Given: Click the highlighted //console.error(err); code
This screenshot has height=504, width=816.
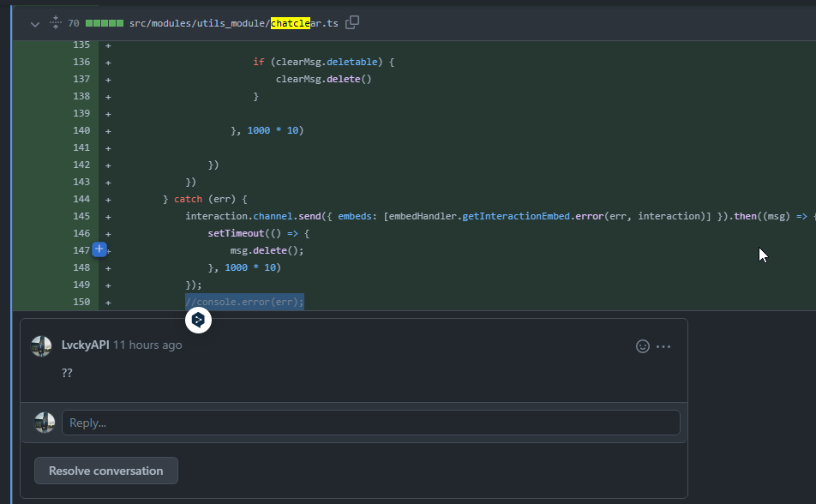Looking at the screenshot, I should coord(244,302).
